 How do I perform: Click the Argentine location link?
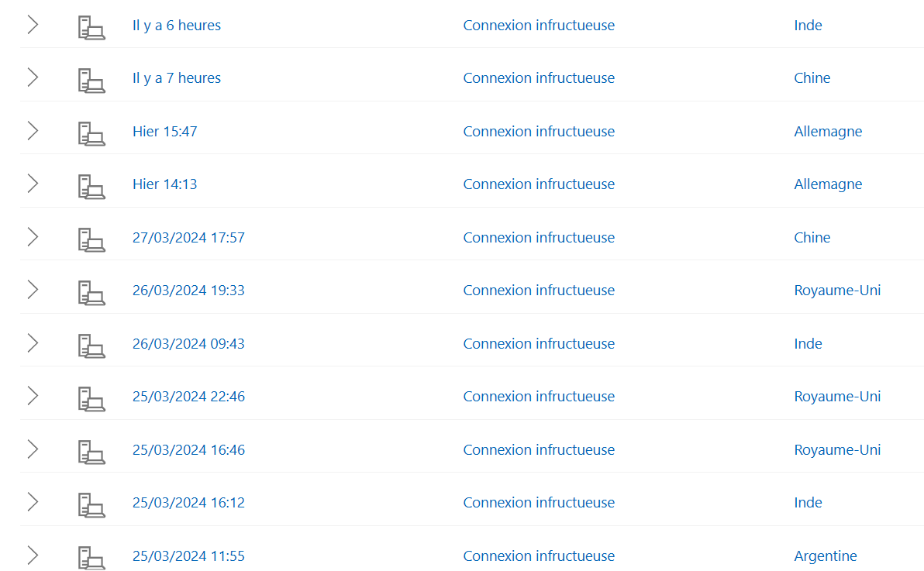click(x=825, y=556)
